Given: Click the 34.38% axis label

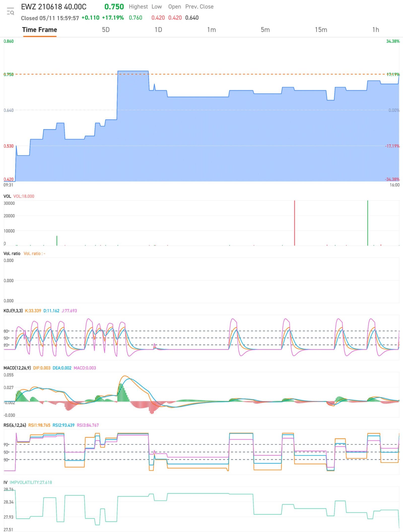Looking at the screenshot, I should (x=393, y=41).
